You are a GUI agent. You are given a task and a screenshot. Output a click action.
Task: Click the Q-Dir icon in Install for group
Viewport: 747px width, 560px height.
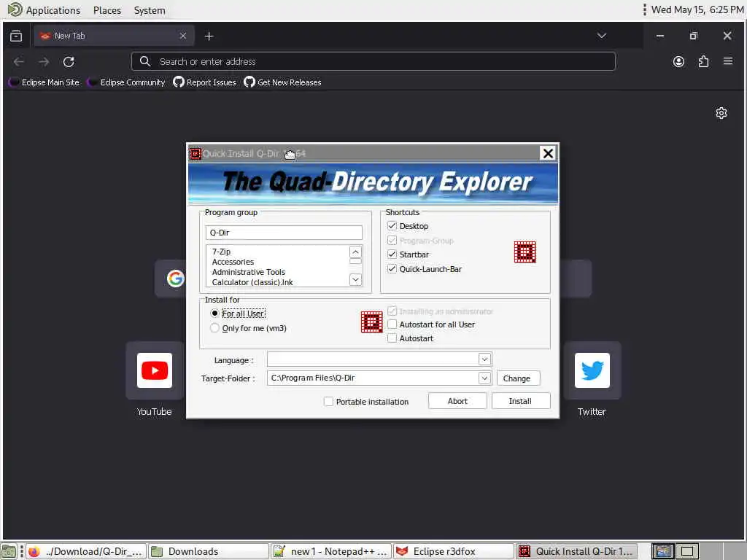click(x=371, y=322)
